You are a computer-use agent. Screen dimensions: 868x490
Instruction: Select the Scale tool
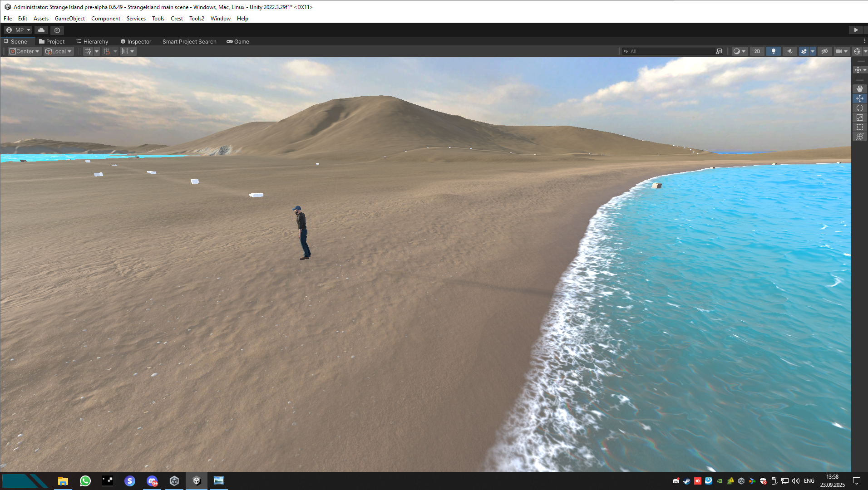[x=860, y=118]
